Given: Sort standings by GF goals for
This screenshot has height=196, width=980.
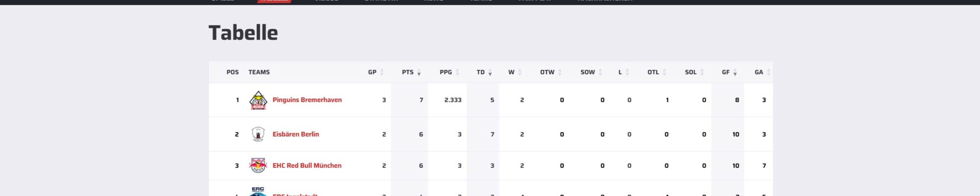Looking at the screenshot, I should pos(729,72).
